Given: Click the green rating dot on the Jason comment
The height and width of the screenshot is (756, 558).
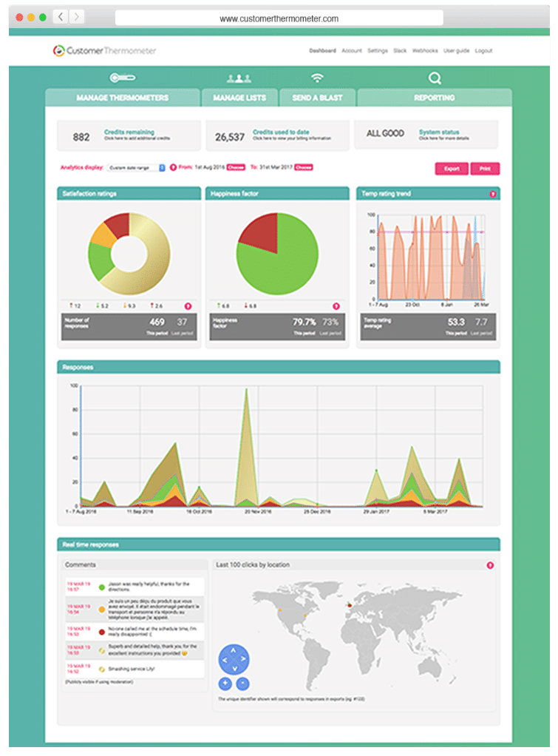Looking at the screenshot, I should pos(102,587).
